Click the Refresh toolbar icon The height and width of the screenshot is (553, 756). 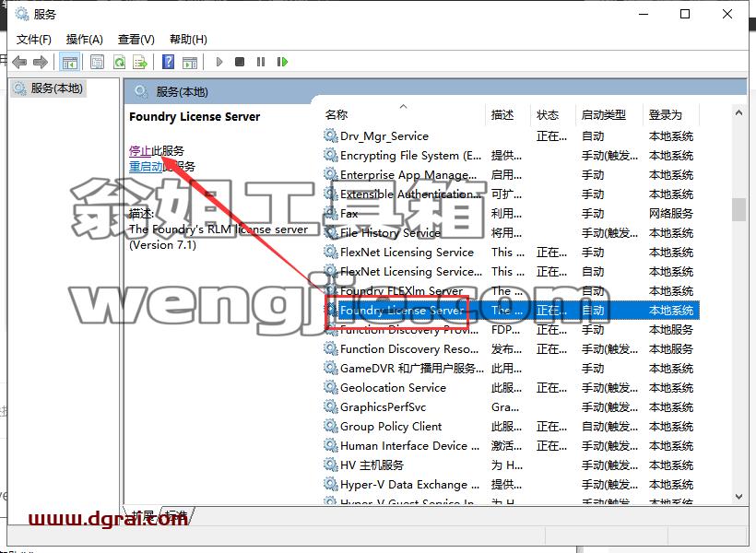point(119,62)
